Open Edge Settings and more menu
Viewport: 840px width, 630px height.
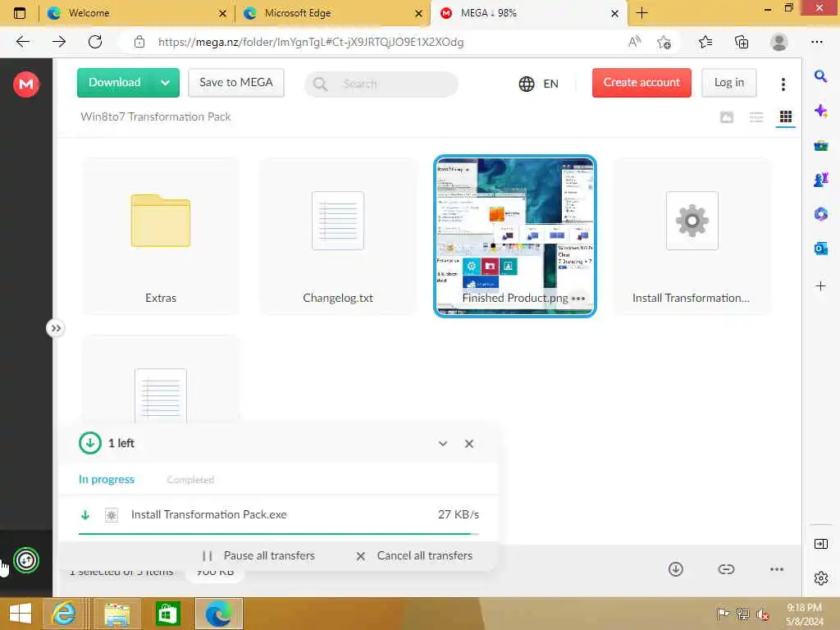coord(816,42)
